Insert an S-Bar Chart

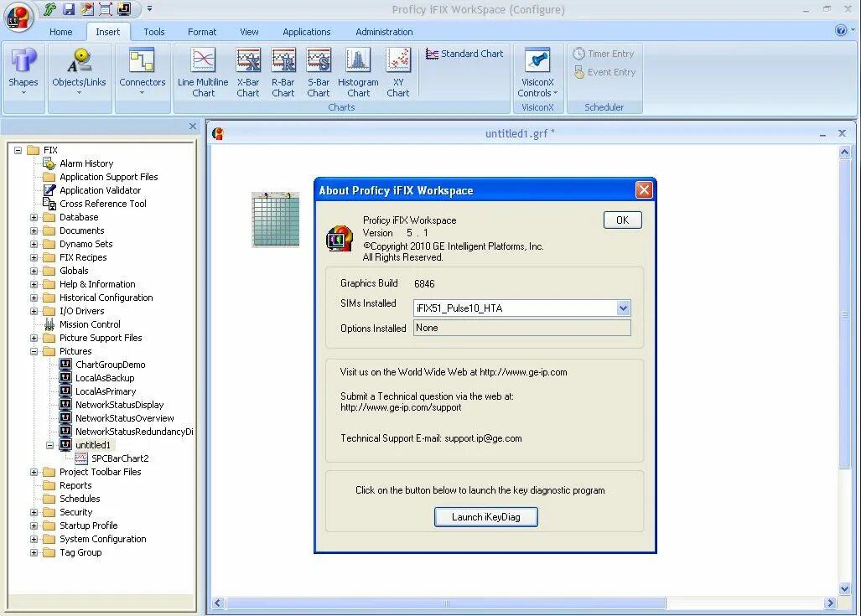[319, 73]
